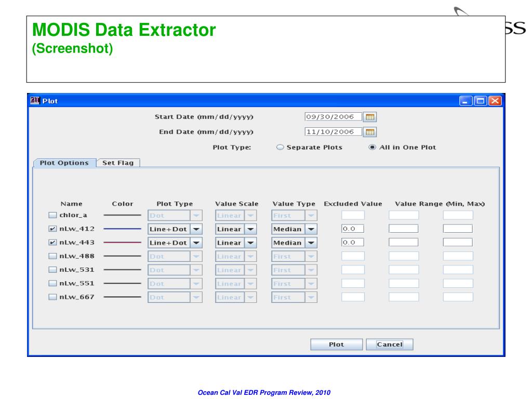Click the nLw_443 Excluded Value field
Viewport: 532px width, 399px height.
353,242
